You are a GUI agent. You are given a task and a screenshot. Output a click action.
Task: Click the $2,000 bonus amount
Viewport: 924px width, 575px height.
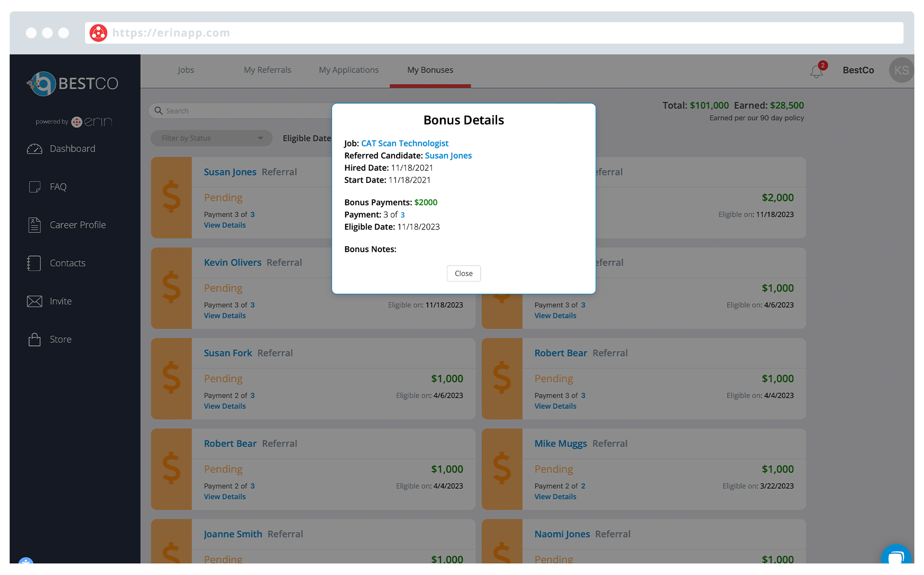tap(778, 197)
